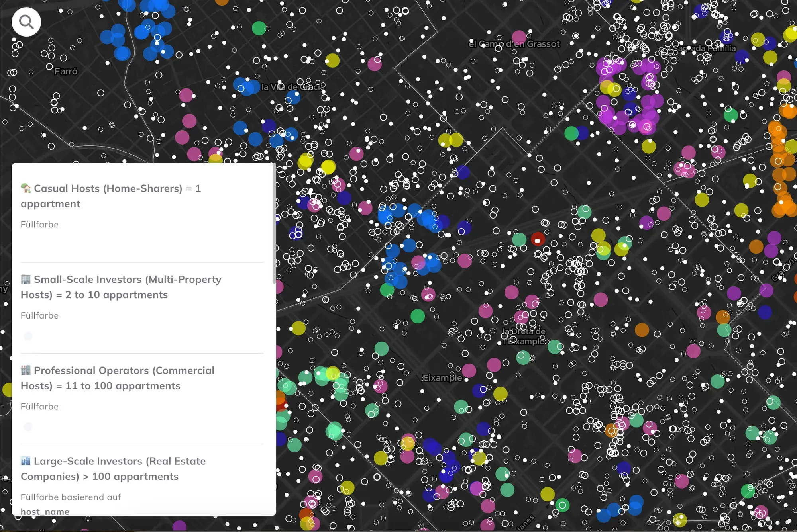Image resolution: width=797 pixels, height=532 pixels.
Task: Click the 'host_name' field name
Action: [45, 512]
